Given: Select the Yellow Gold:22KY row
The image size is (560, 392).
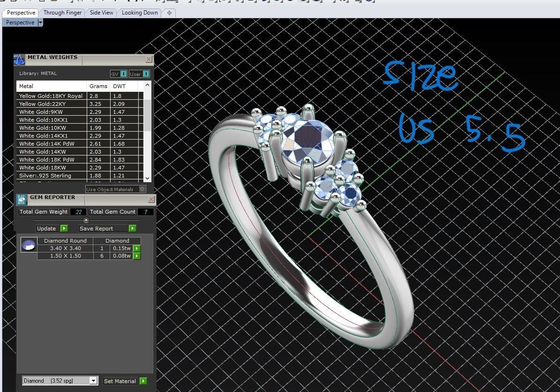Looking at the screenshot, I should tap(80, 104).
